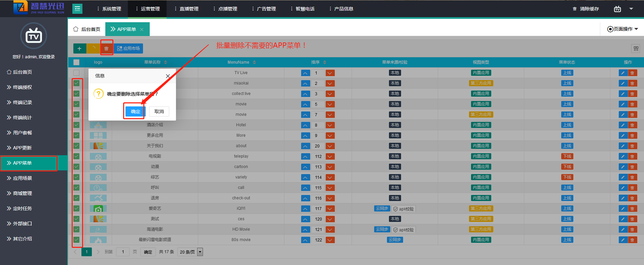Image resolution: width=644 pixels, height=265 pixels.
Task: Click the column filter grid icon at top right
Action: 636,48
